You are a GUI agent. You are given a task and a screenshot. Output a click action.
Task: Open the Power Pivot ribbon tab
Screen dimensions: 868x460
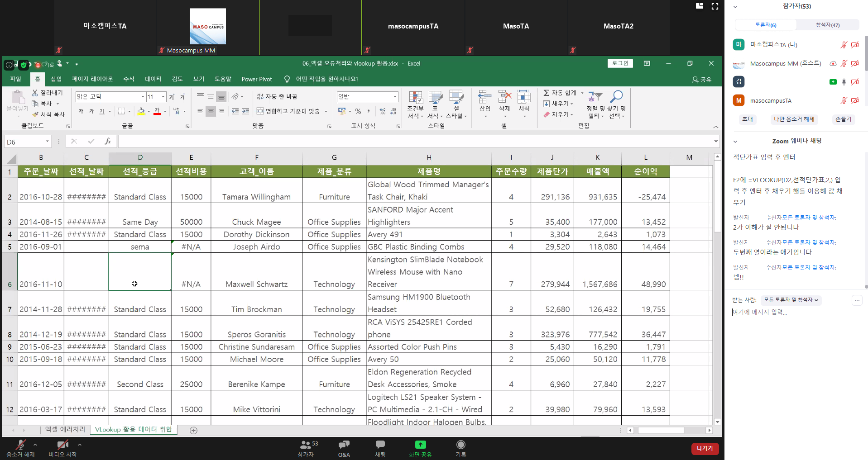(256, 79)
